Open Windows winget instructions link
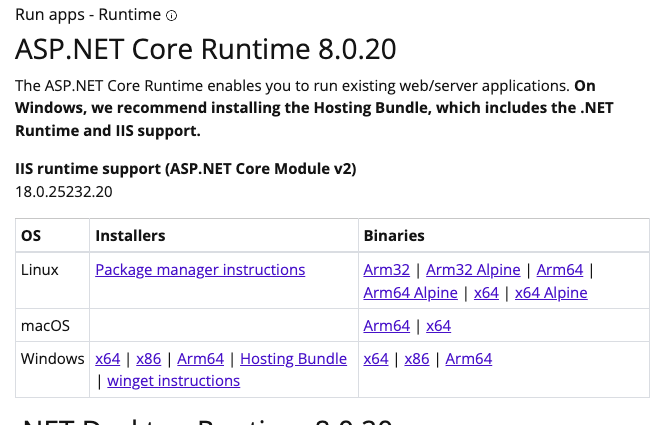This screenshot has height=425, width=663. [x=173, y=381]
